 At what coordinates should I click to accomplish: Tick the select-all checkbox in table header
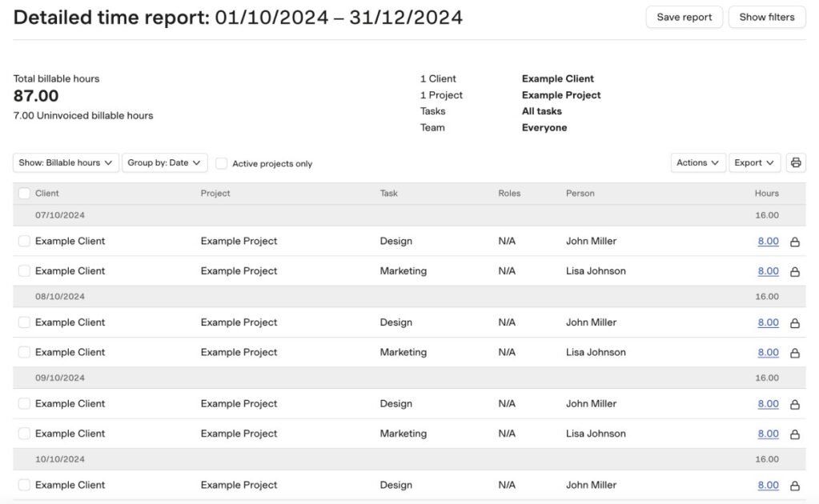24,194
